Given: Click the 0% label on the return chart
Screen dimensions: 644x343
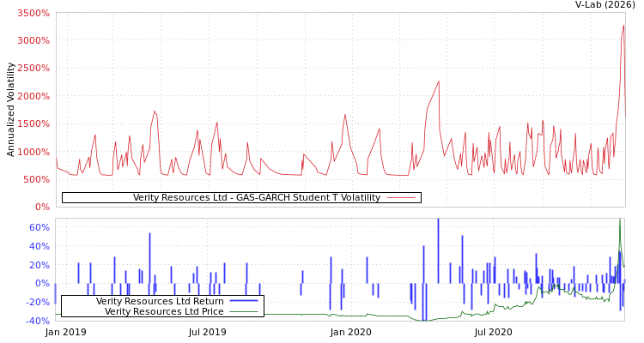Looking at the screenshot, I should pos(42,283).
